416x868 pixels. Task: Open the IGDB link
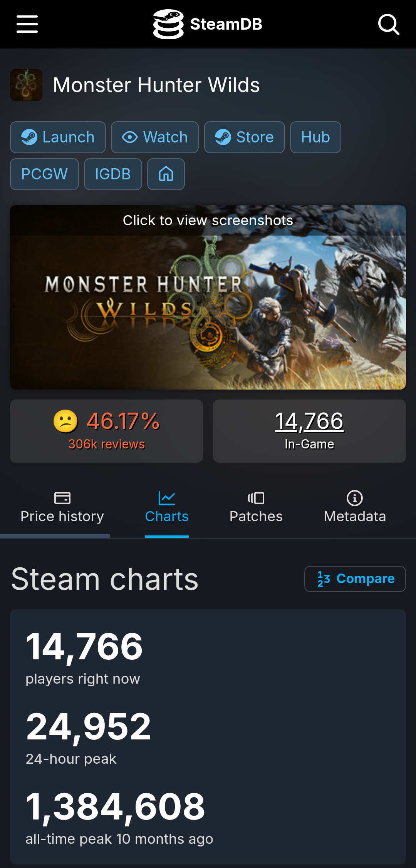(x=113, y=174)
